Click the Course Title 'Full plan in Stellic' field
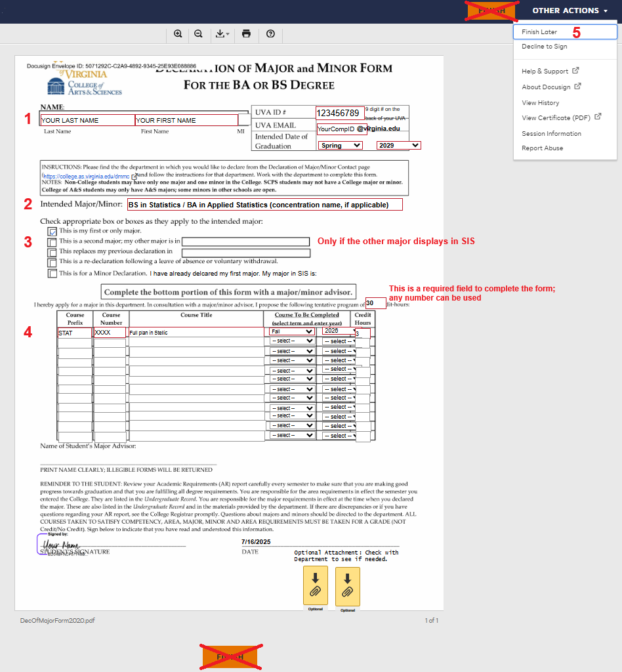This screenshot has width=622, height=672. coord(196,332)
